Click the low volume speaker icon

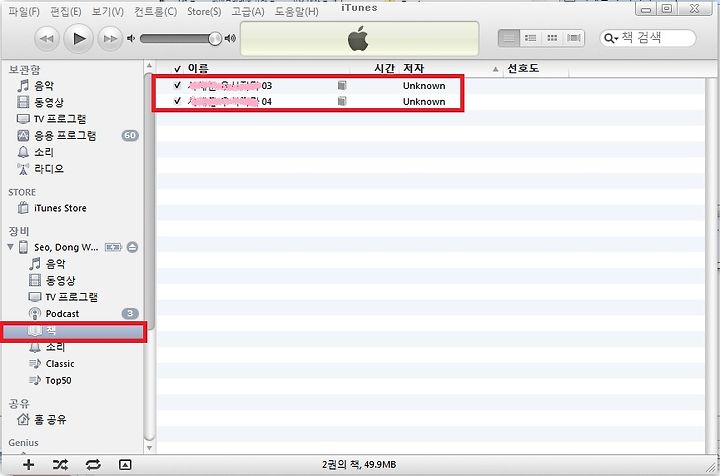(x=131, y=39)
